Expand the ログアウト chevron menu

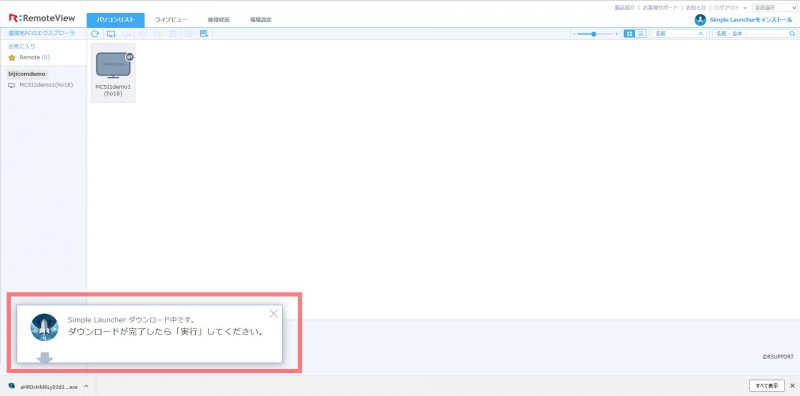coord(745,8)
